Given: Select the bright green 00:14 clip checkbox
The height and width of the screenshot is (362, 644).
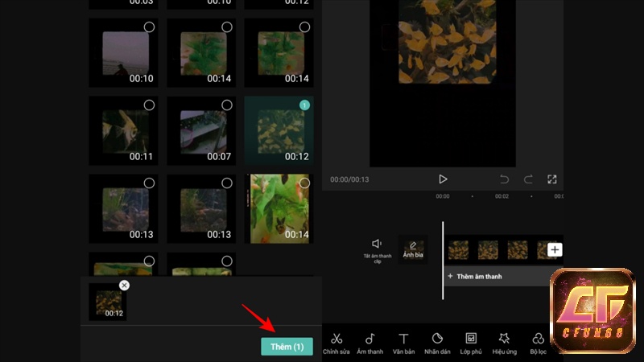Looking at the screenshot, I should (304, 183).
